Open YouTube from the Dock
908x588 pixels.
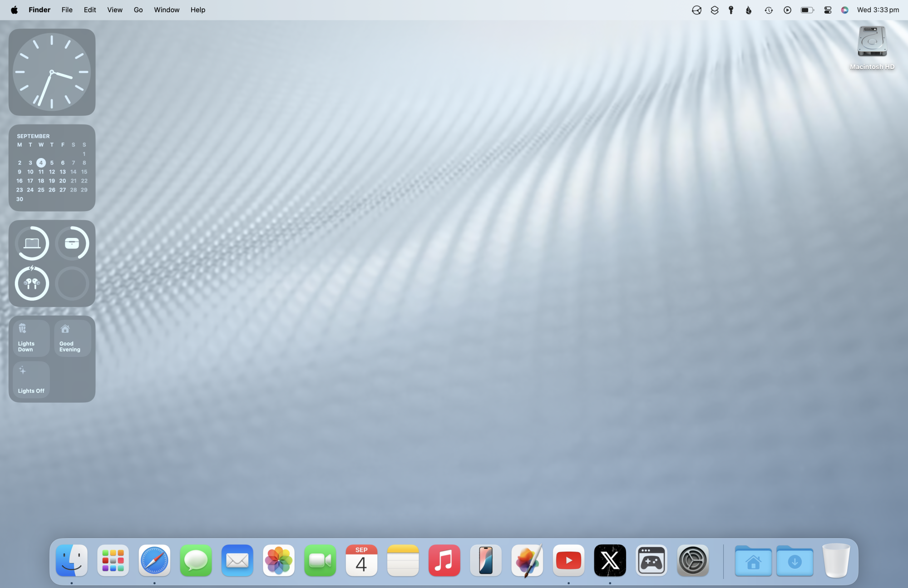(x=568, y=560)
